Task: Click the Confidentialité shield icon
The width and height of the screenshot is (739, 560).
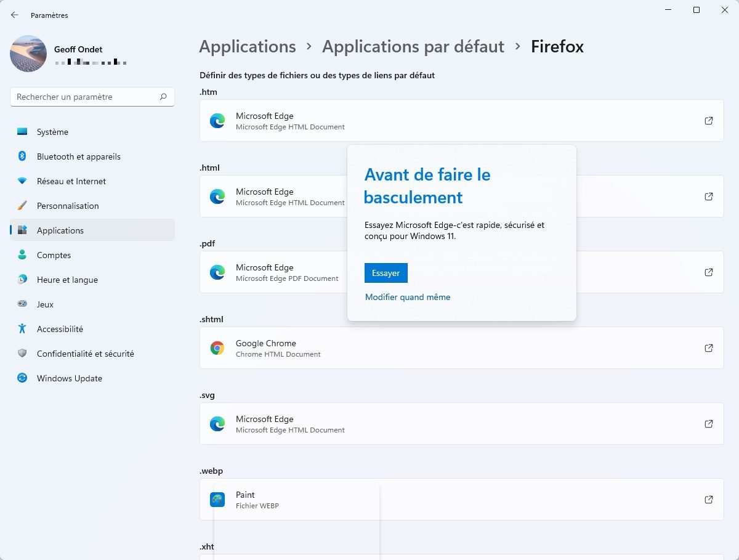Action: click(x=22, y=354)
